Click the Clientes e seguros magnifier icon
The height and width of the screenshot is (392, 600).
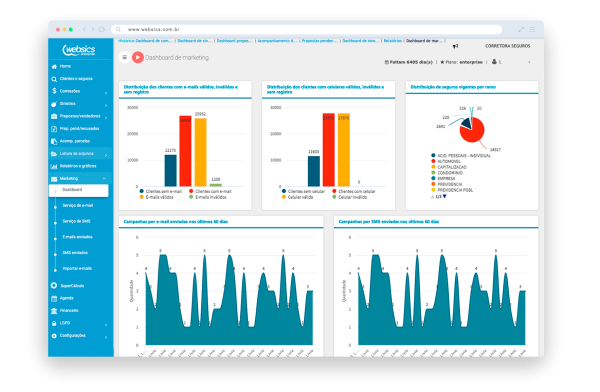coord(54,79)
